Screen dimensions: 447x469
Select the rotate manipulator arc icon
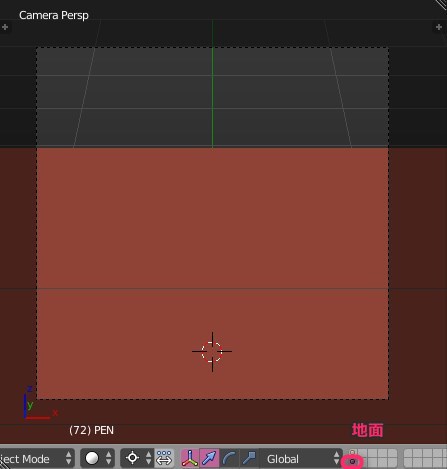[229, 458]
